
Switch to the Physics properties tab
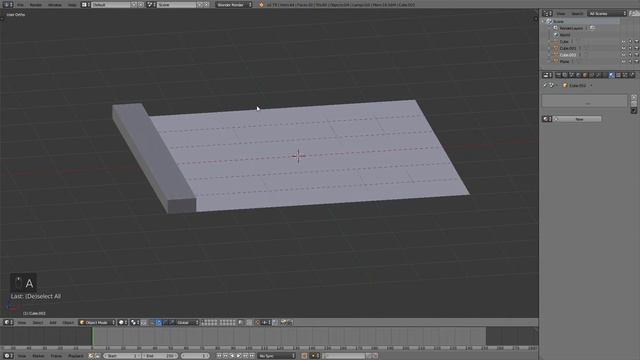pyautogui.click(x=632, y=75)
